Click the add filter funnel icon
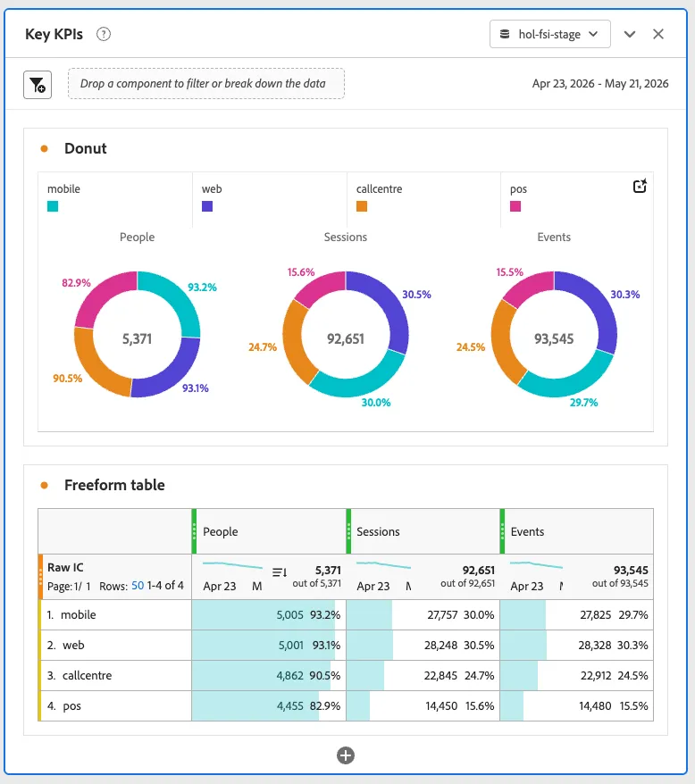Screen dimensions: 695x784 click(x=38, y=85)
